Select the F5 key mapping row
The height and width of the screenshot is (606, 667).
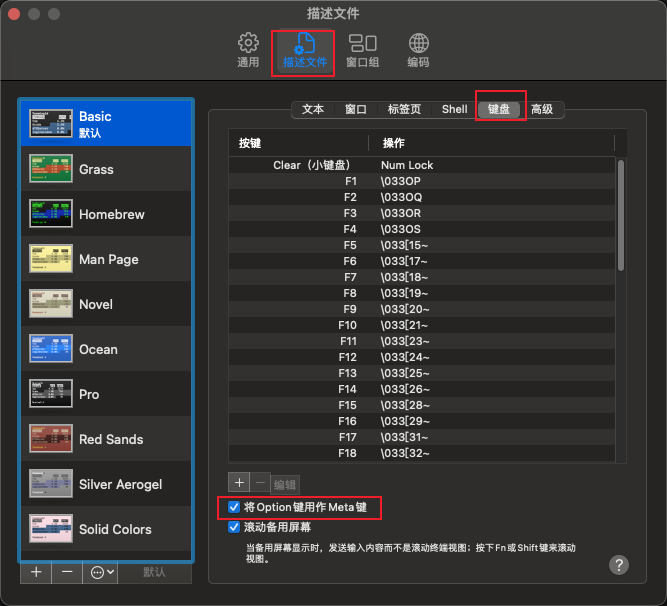422,245
